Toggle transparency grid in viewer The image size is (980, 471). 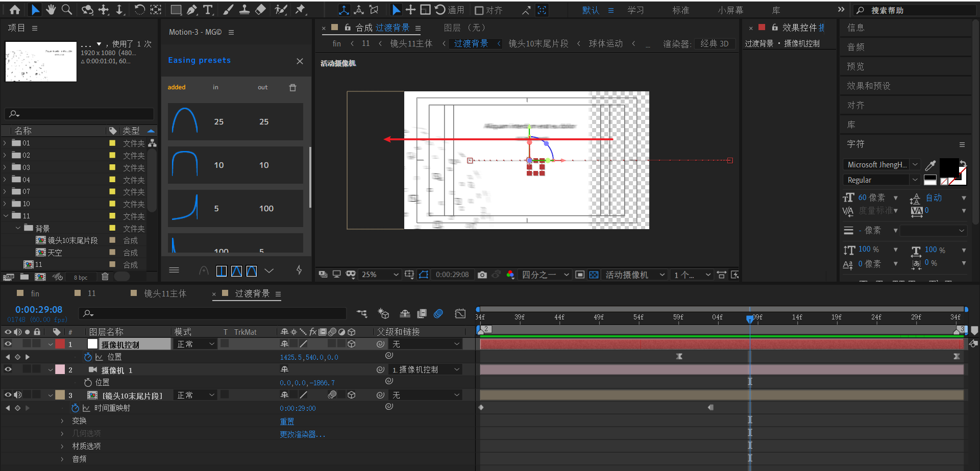[x=594, y=275]
